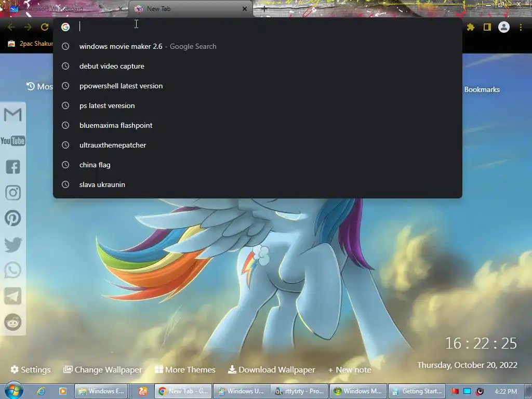Switch to the Microsoft Whiteboard tab
This screenshot has height=399, width=532.
tap(64, 9)
